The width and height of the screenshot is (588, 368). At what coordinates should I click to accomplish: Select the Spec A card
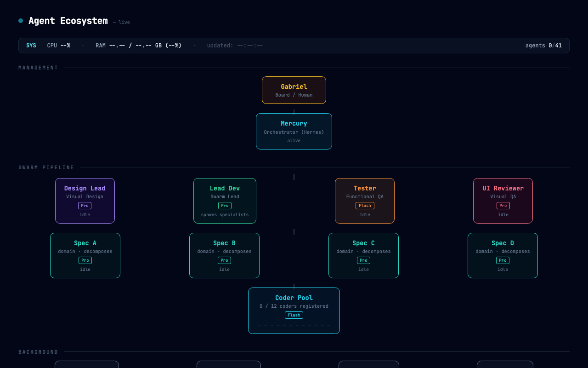pyautogui.click(x=85, y=255)
